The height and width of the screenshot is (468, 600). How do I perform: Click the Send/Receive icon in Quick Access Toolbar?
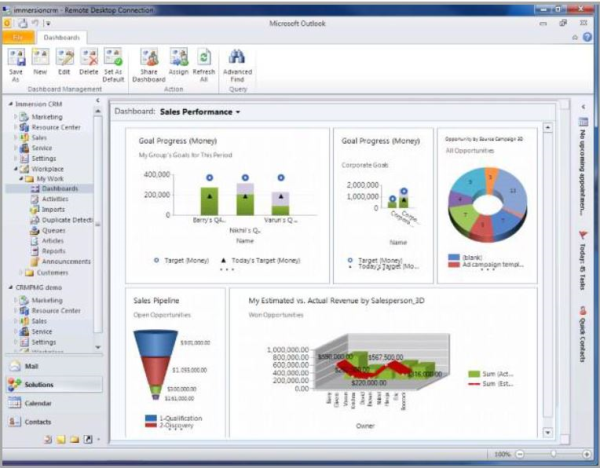click(x=22, y=23)
